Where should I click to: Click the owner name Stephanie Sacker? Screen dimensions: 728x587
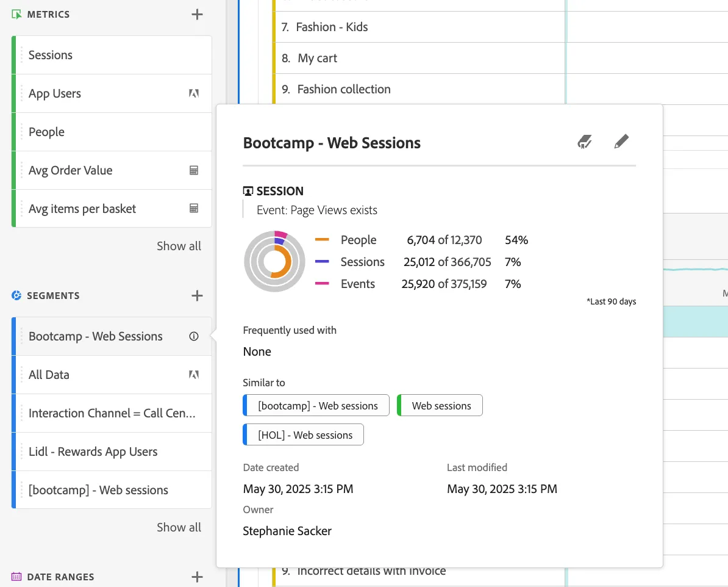click(x=287, y=531)
